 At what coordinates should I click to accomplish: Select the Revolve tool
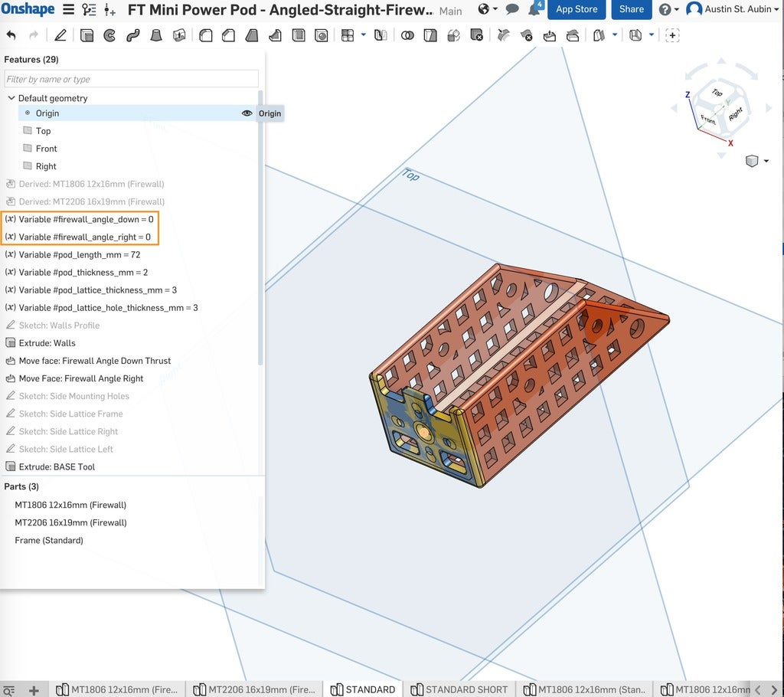(109, 35)
